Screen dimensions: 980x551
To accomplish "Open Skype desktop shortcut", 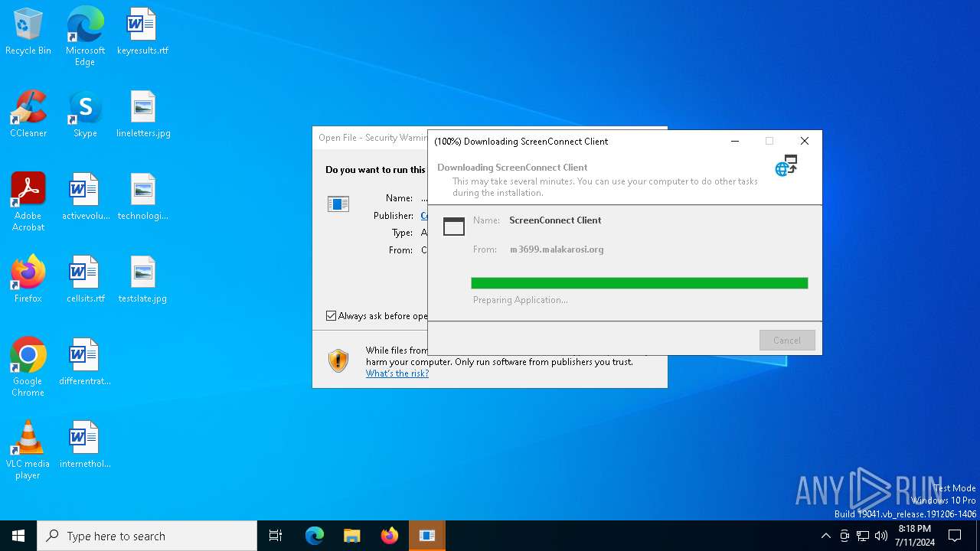I will coord(85,115).
